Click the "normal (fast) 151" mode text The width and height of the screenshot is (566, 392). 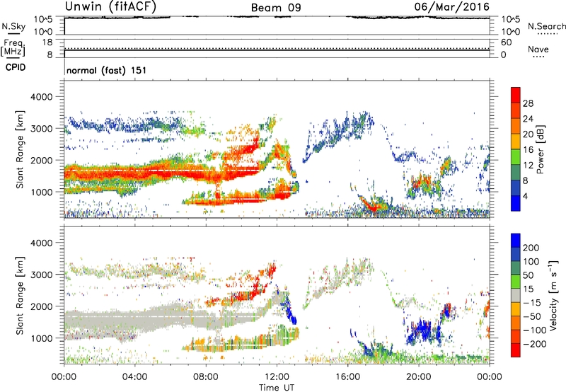click(107, 70)
